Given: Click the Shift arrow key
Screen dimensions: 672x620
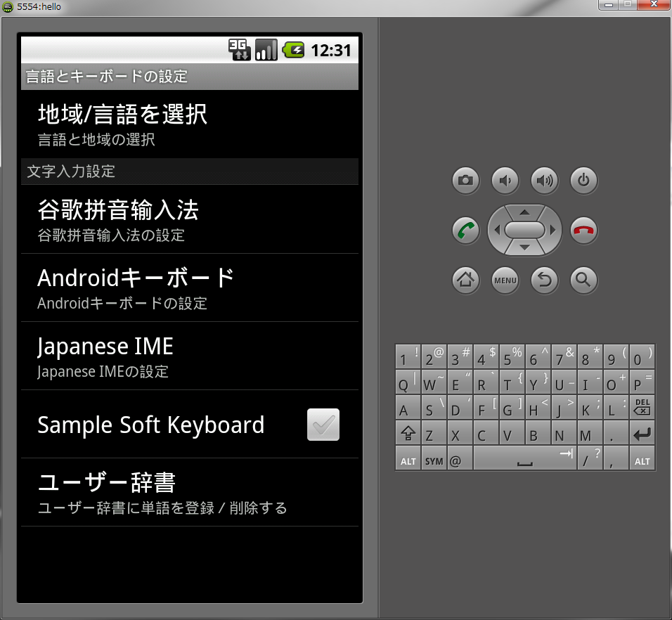Looking at the screenshot, I should [x=408, y=432].
